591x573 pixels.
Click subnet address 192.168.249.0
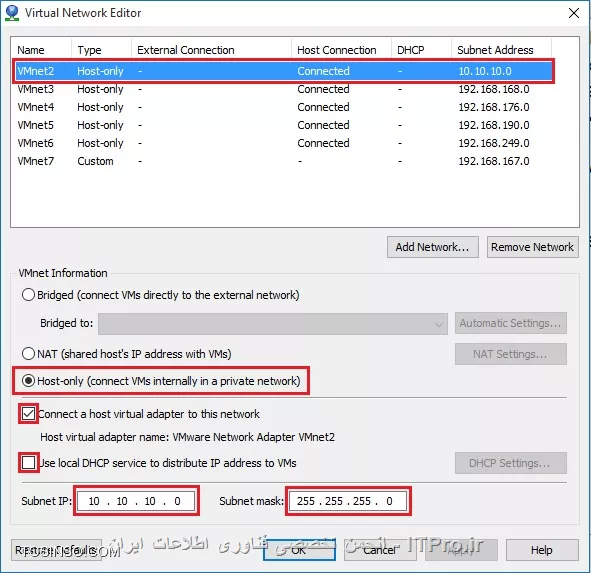pos(494,143)
